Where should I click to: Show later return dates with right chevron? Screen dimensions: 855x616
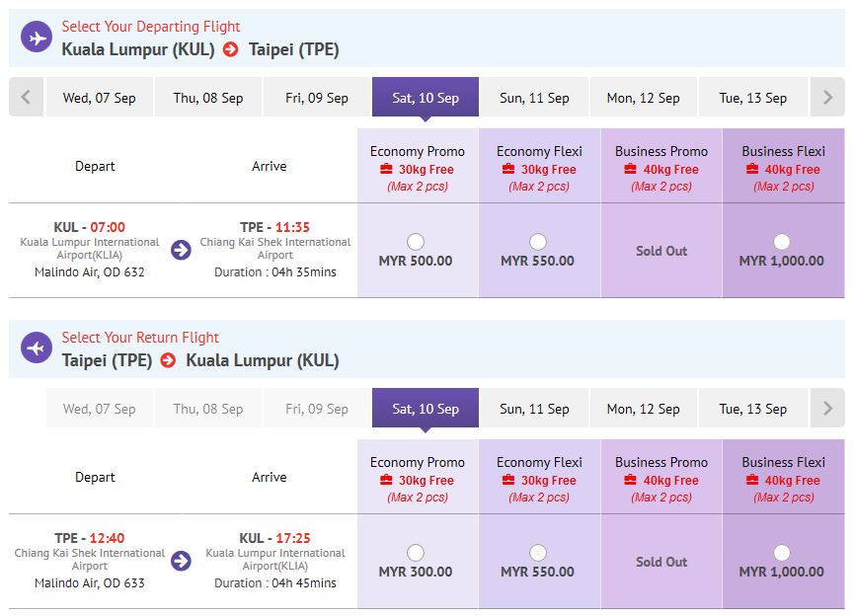click(x=827, y=408)
